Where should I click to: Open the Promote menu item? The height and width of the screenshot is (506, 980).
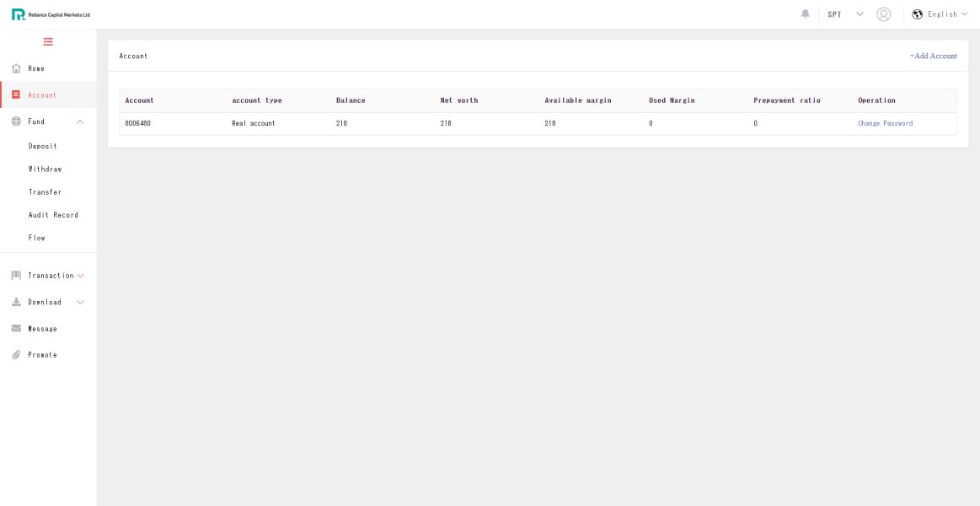point(42,355)
